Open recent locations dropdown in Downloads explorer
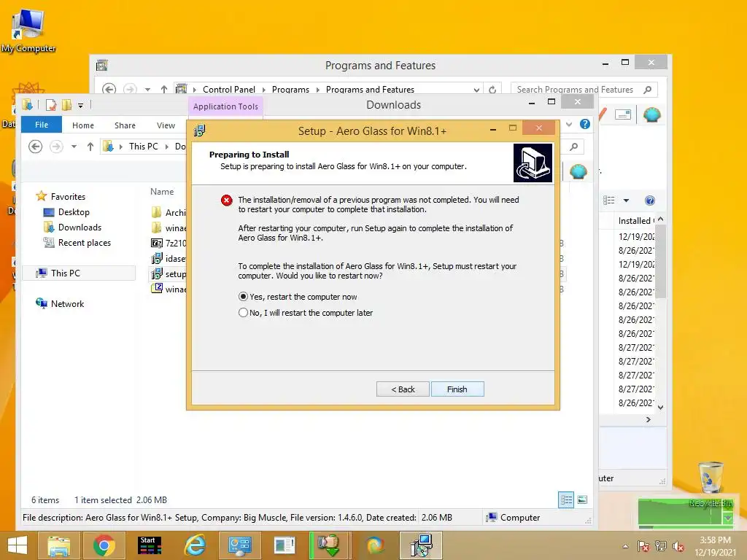Viewport: 747px width, 560px height. tap(74, 147)
